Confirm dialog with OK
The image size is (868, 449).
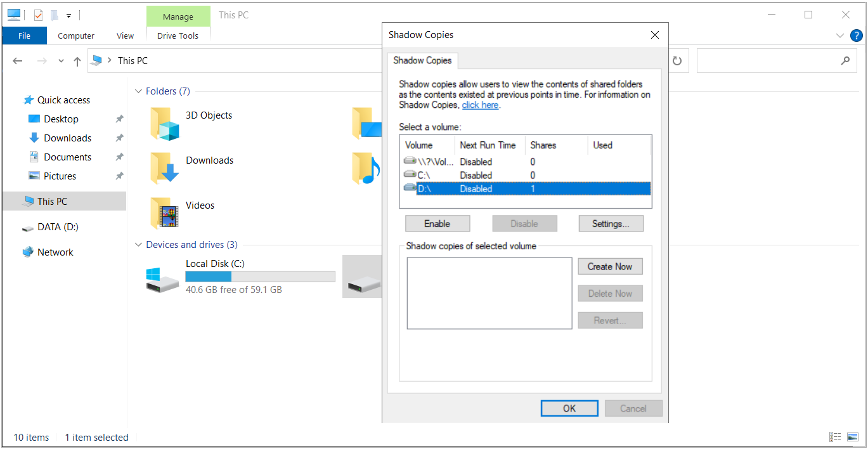pos(569,408)
